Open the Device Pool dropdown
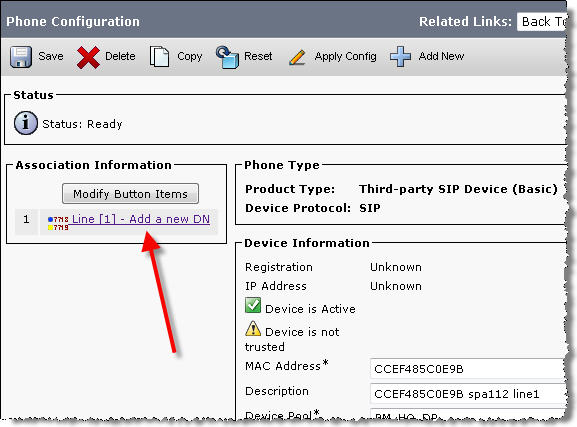This screenshot has width=577, height=427. (x=468, y=415)
